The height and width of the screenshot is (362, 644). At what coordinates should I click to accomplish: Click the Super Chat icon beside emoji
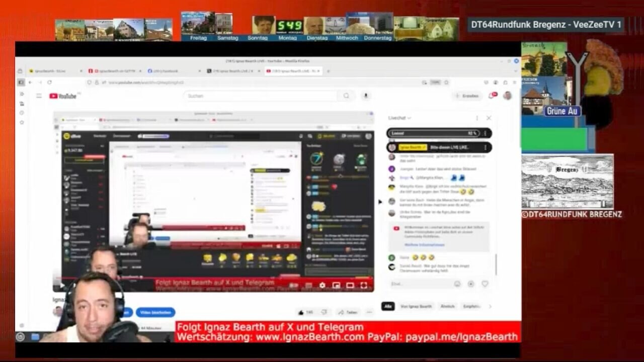(471, 284)
